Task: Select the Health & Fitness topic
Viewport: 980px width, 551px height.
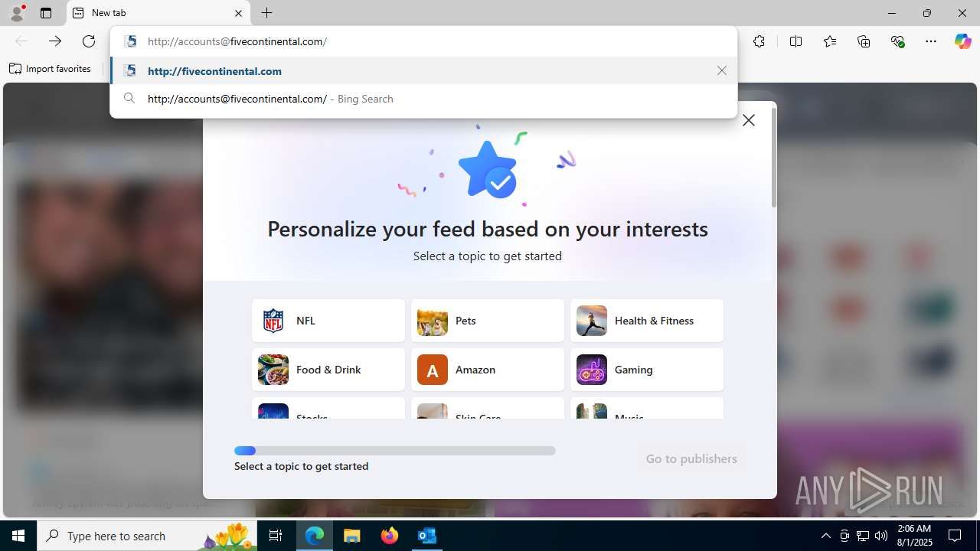Action: pyautogui.click(x=647, y=321)
